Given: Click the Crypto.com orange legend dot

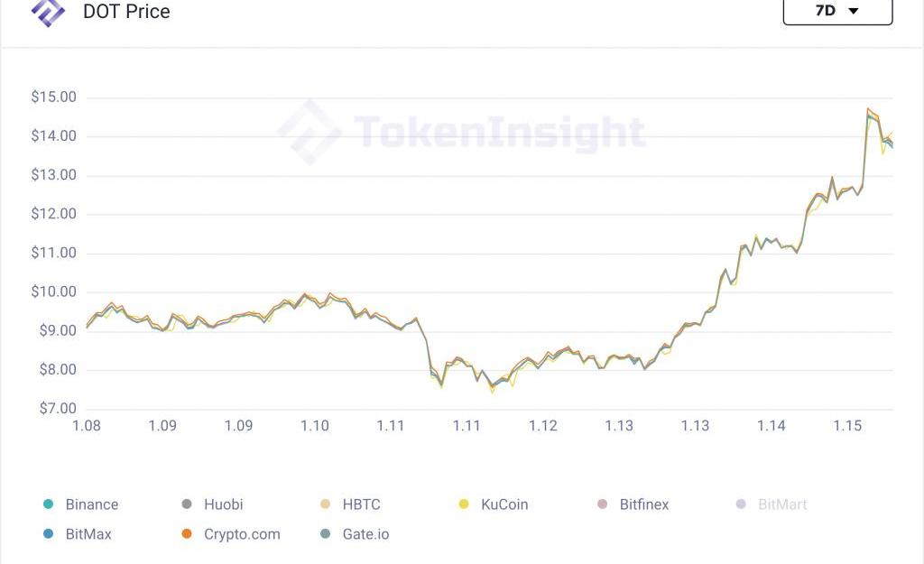Looking at the screenshot, I should click(187, 533).
